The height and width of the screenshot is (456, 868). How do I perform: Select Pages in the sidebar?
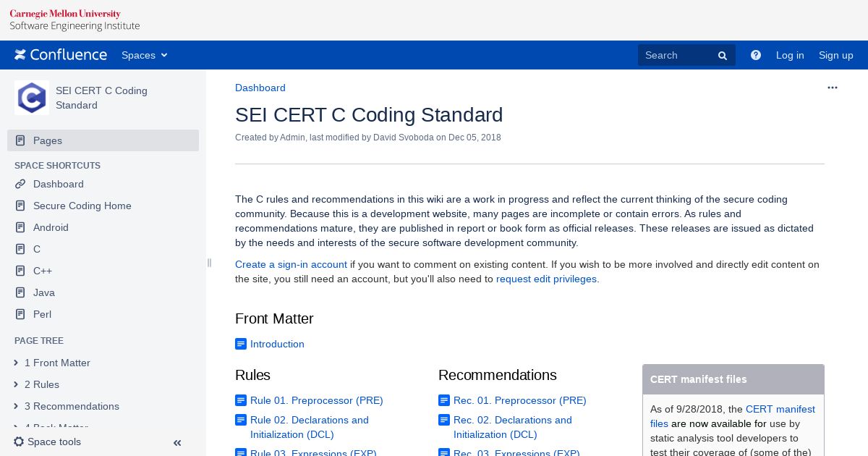pyautogui.click(x=103, y=140)
